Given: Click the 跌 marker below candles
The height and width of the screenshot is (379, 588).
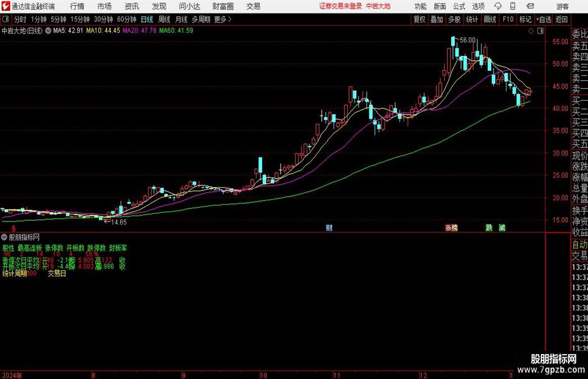Looking at the screenshot, I should pos(489,227).
